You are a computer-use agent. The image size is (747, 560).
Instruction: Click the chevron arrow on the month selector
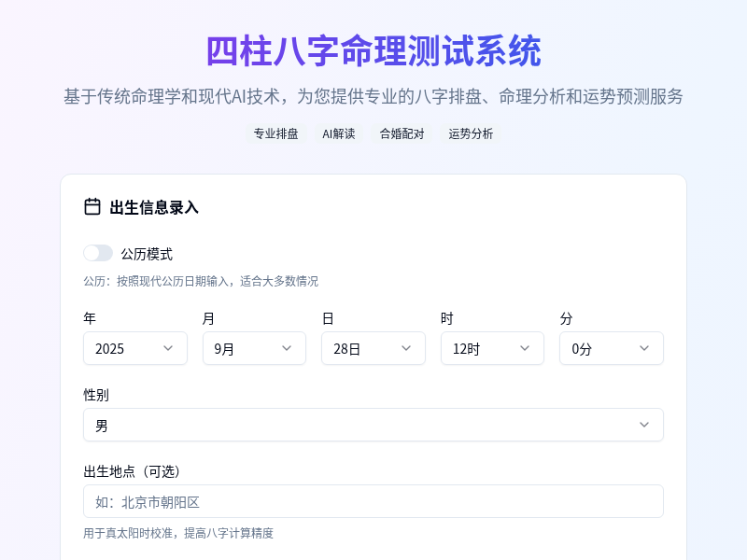289,348
